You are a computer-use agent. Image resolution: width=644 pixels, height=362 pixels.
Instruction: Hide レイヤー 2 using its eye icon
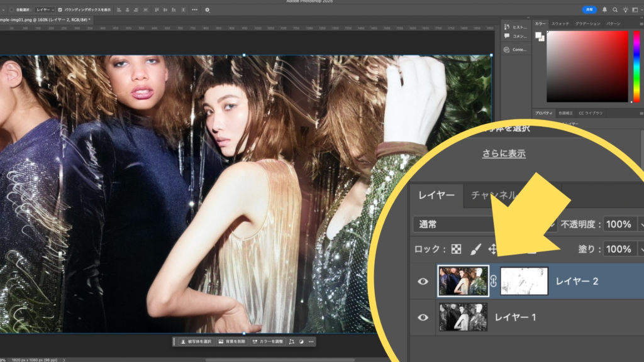click(423, 282)
